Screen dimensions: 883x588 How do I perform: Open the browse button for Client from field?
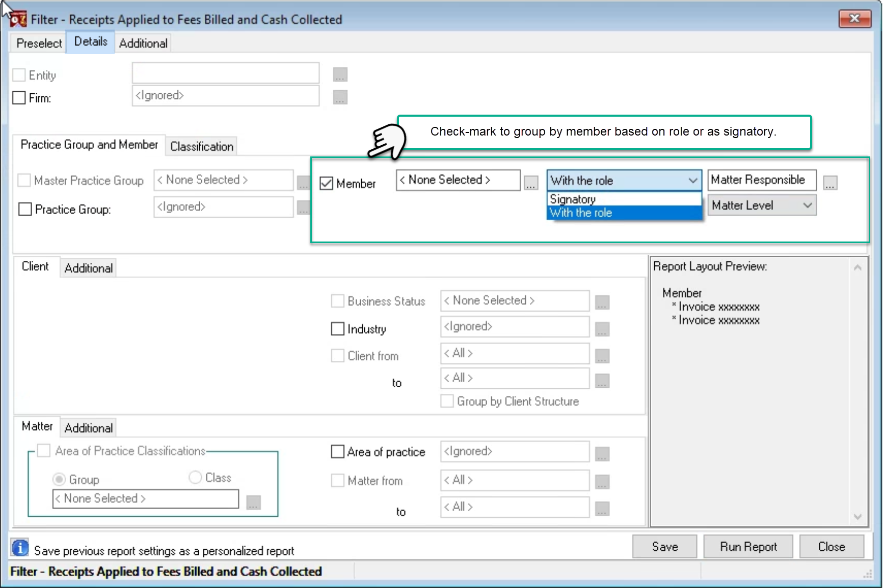[x=602, y=356]
